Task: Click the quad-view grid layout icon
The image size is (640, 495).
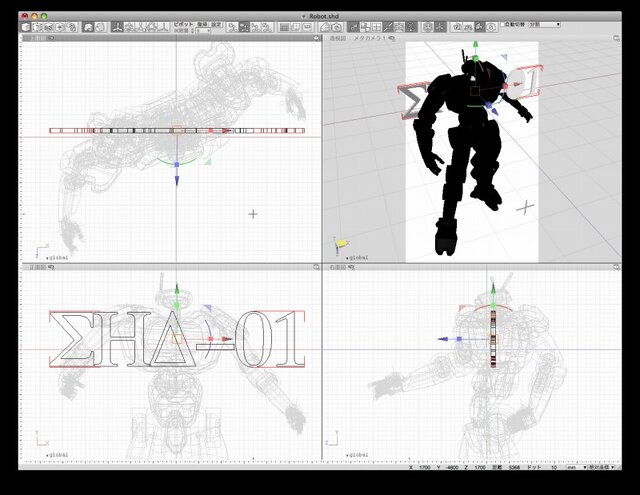Action: click(376, 27)
